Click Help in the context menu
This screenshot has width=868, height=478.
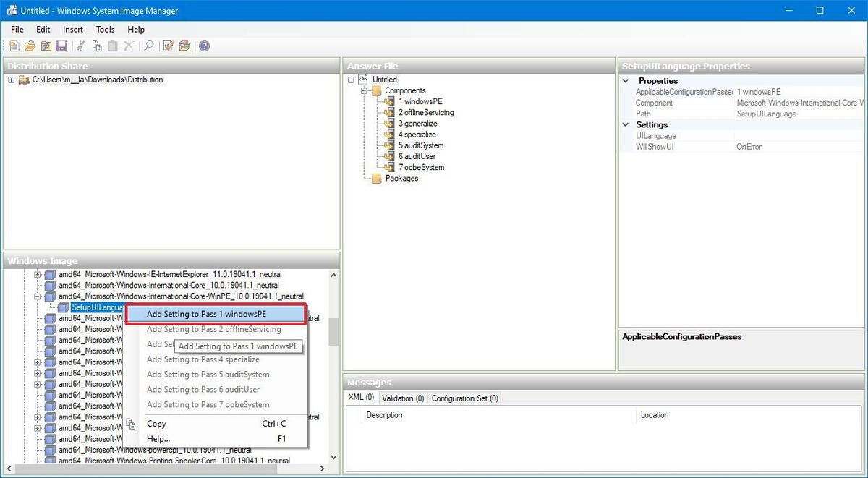158,439
